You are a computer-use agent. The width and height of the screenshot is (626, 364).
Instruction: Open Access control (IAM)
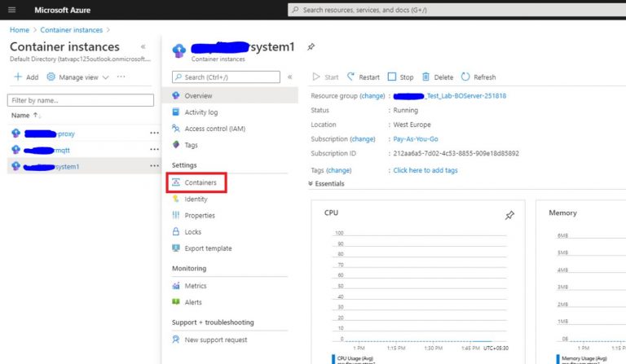[x=214, y=129]
